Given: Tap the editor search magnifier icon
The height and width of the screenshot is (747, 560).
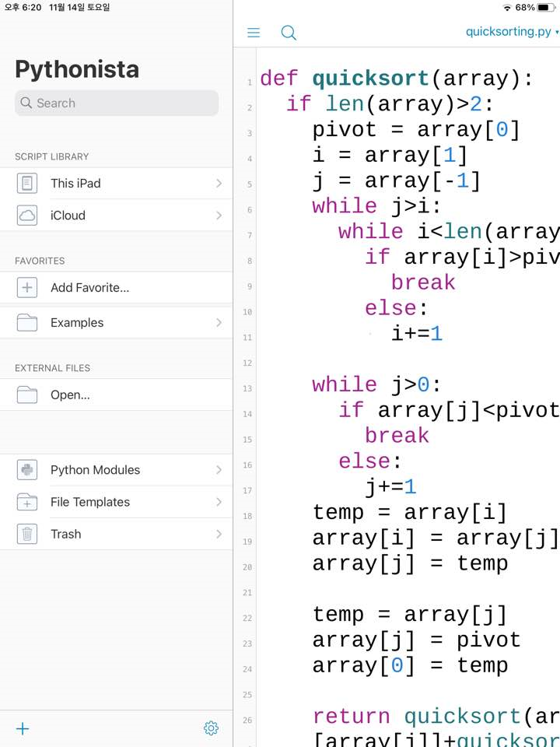Looking at the screenshot, I should [289, 33].
